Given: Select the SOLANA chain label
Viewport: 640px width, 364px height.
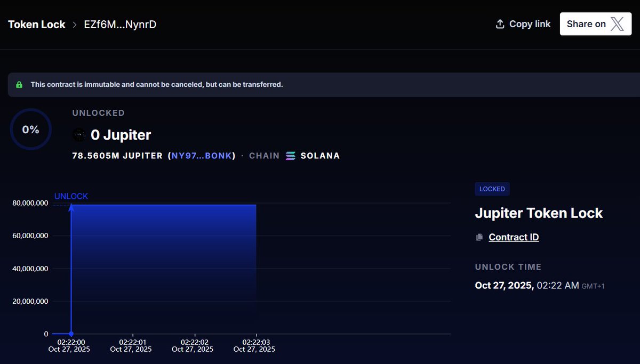Looking at the screenshot, I should click(320, 156).
